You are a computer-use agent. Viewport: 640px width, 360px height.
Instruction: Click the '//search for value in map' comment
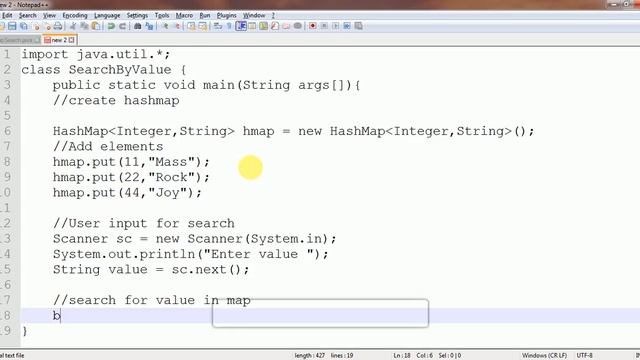click(151, 300)
